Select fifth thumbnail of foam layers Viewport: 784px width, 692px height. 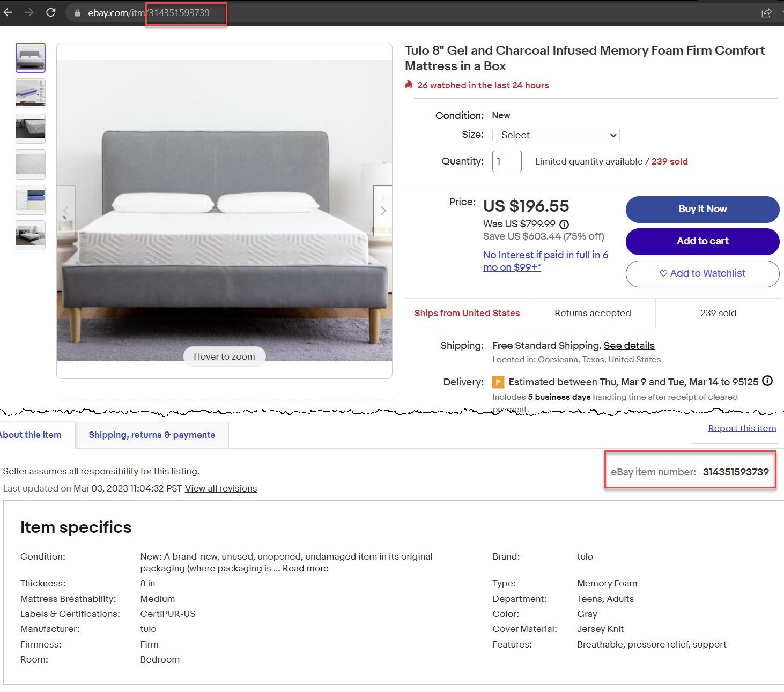(x=31, y=199)
